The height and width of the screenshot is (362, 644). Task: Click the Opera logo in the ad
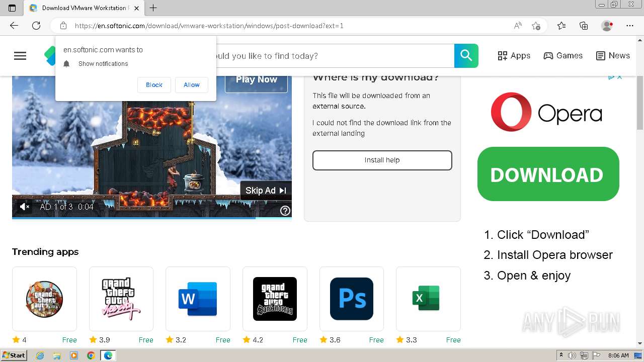[546, 112]
